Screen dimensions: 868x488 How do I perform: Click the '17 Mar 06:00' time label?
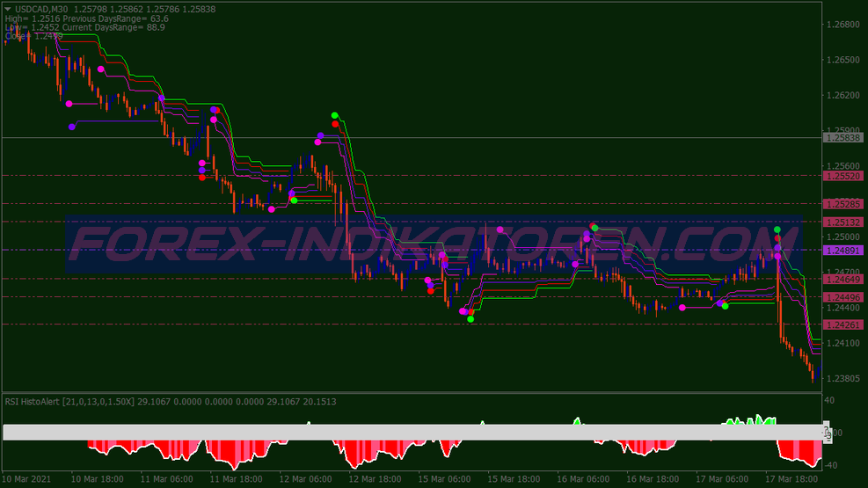(722, 479)
